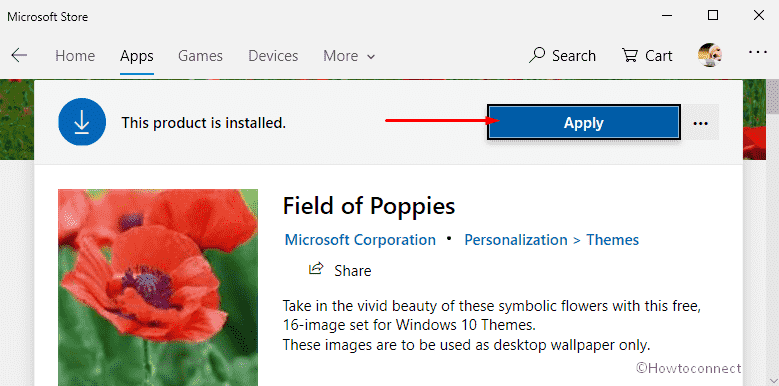Image resolution: width=779 pixels, height=386 pixels.
Task: Open more options beside Apply button
Action: [701, 123]
